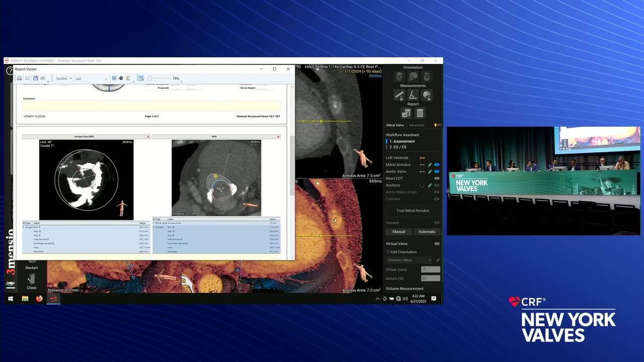Edit Anchors with pencil icon
The height and width of the screenshot is (362, 644).
tap(430, 186)
